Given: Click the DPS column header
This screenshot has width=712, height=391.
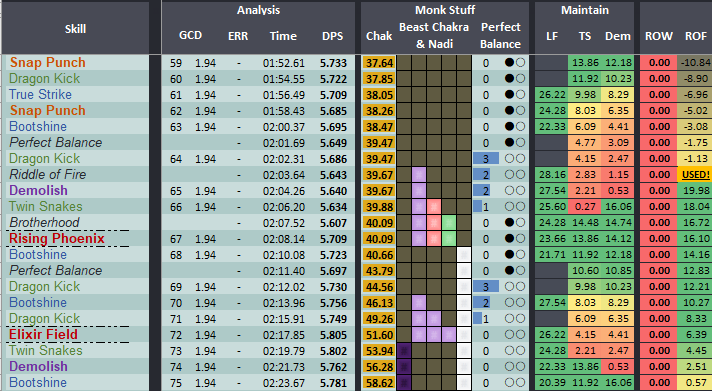Looking at the screenshot, I should click(333, 36).
